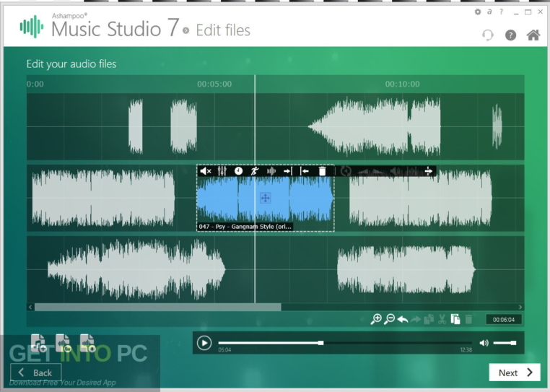The height and width of the screenshot is (392, 550).
Task: Click the timeline horizontal scrollbar thumb
Action: [158, 307]
